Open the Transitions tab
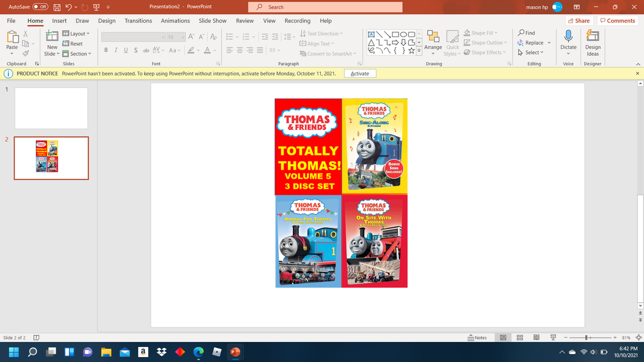The height and width of the screenshot is (362, 644). 138,21
